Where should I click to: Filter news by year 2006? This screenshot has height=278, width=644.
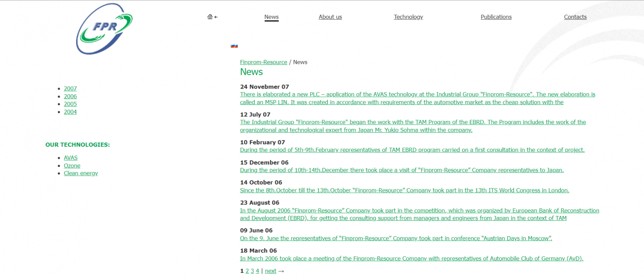pos(70,96)
